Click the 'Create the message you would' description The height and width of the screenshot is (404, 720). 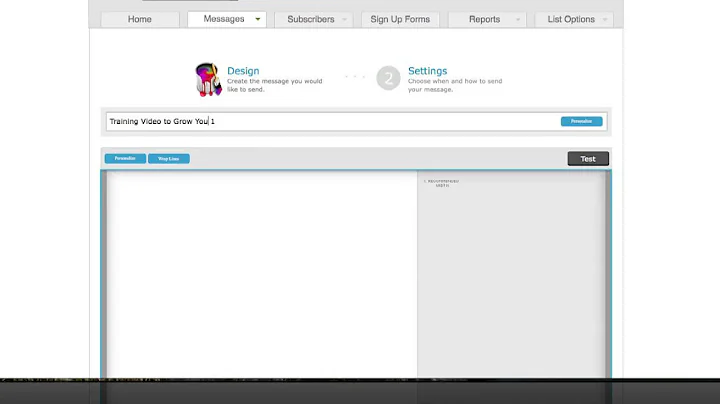[275, 81]
